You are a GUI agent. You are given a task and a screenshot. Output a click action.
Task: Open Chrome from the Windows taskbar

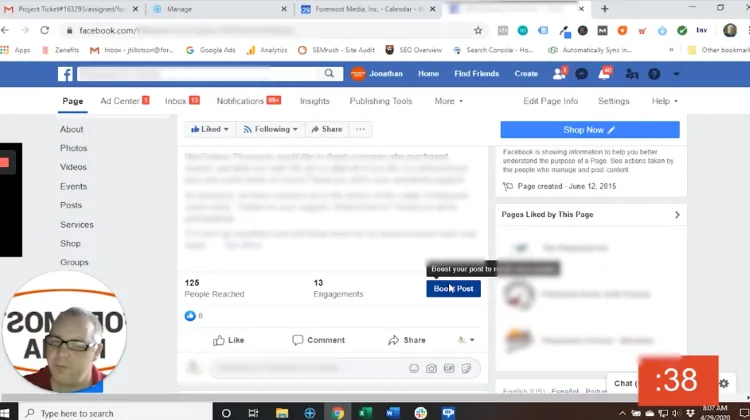[x=338, y=413]
